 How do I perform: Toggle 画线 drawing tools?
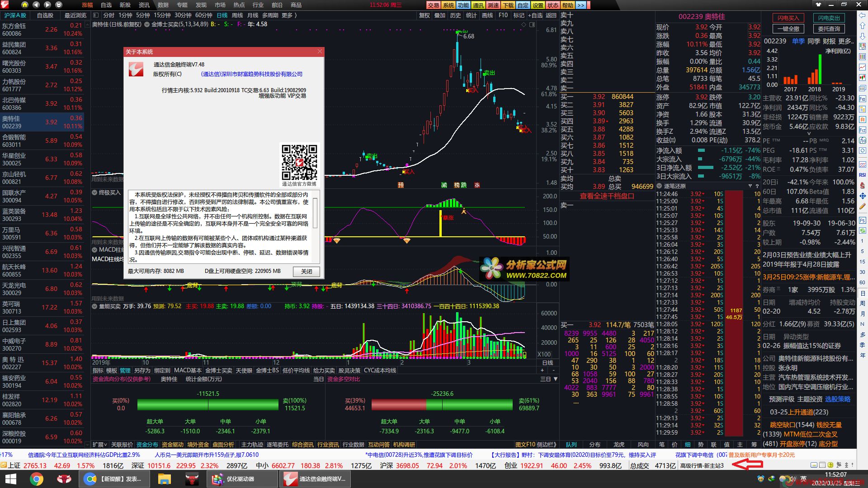487,15
